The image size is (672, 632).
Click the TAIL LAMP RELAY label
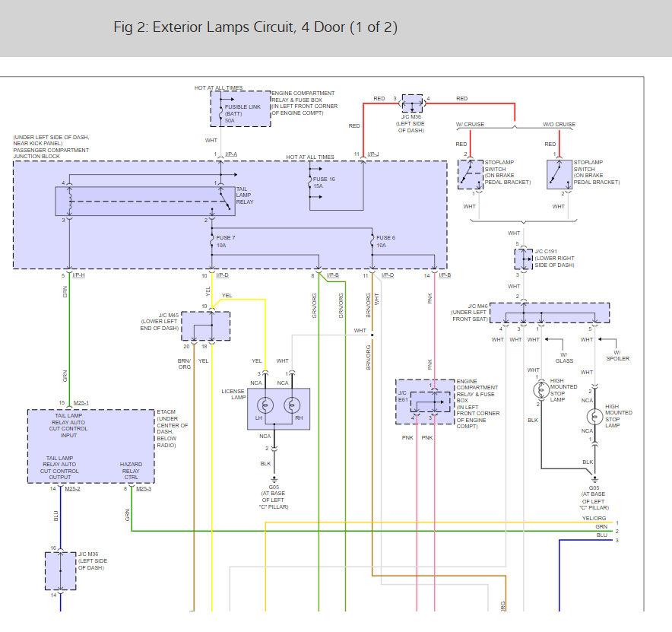245,195
